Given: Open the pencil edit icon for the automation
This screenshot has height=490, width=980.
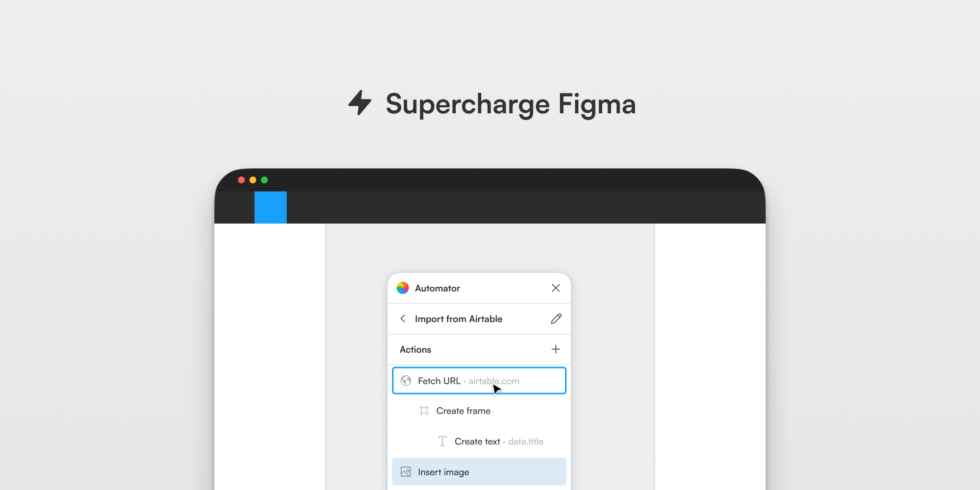Looking at the screenshot, I should point(556,318).
